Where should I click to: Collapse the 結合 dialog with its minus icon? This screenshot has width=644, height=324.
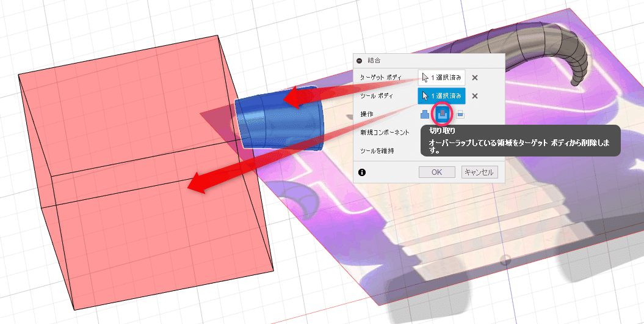[360, 61]
